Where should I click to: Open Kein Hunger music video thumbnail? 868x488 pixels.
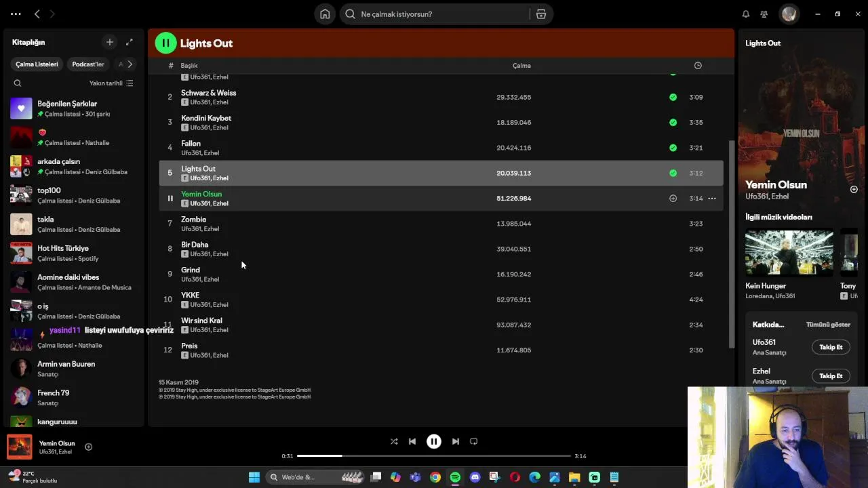click(789, 253)
